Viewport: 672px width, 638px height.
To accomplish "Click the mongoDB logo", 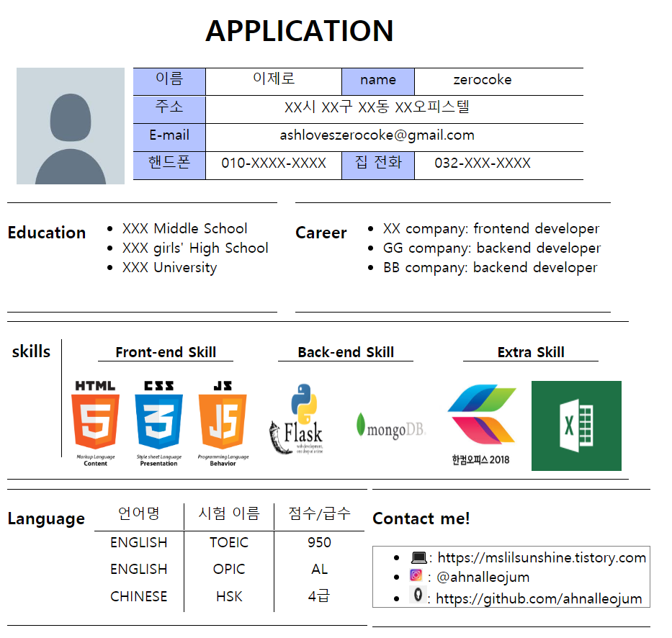I will tap(391, 426).
